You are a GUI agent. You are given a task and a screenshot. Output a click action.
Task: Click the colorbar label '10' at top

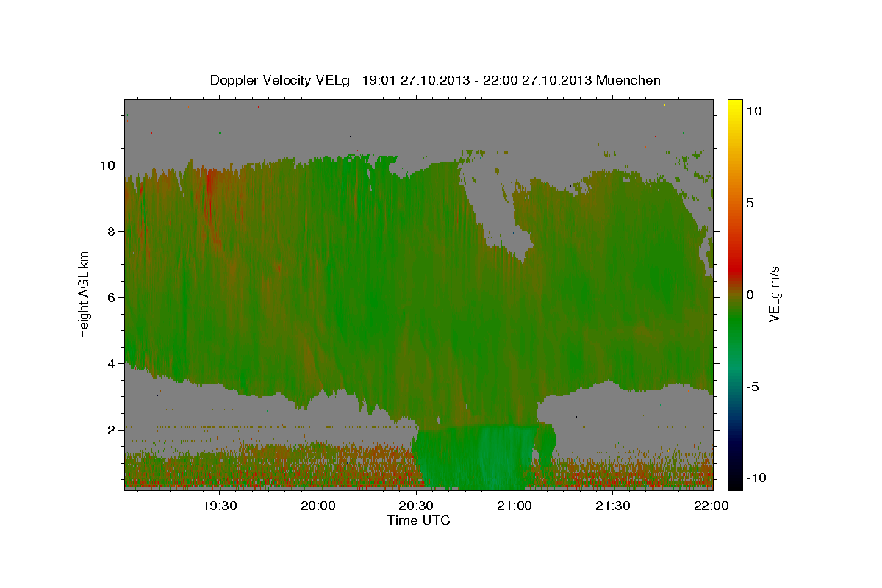[x=753, y=110]
